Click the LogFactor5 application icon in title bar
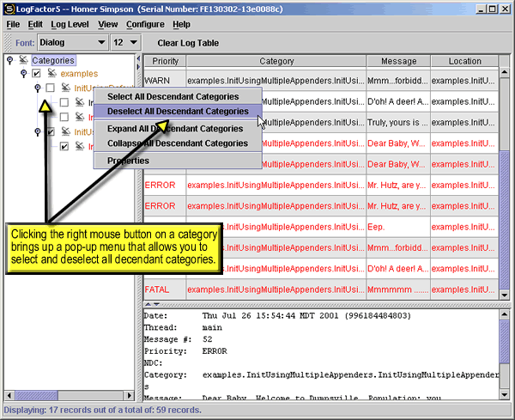The image size is (515, 420). pyautogui.click(x=8, y=9)
